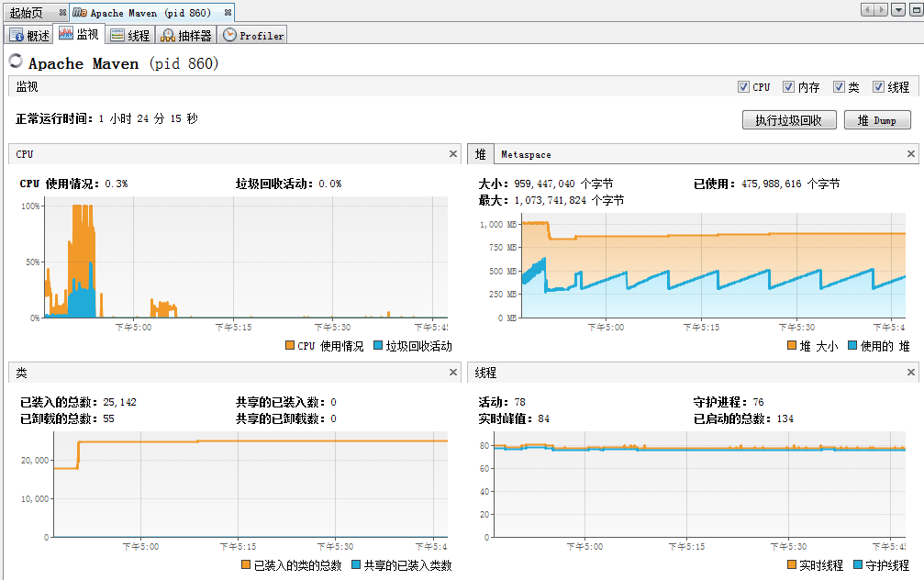Maximize the document window area

point(917,9)
